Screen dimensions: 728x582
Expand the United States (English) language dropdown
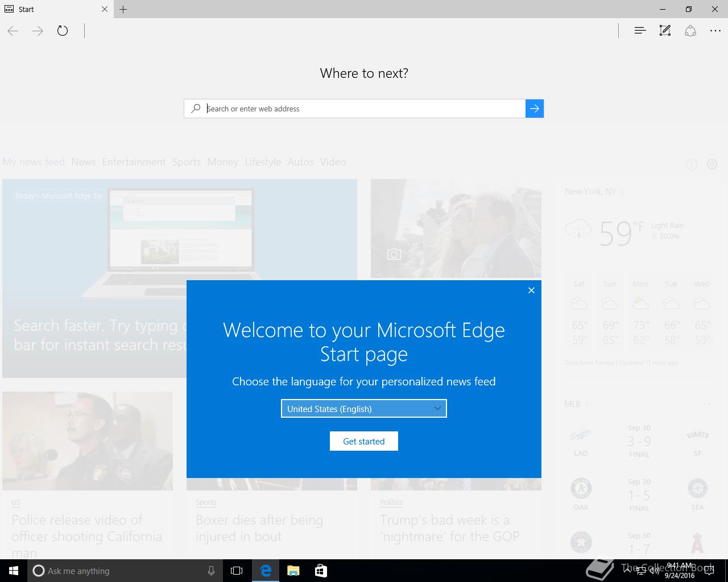click(x=364, y=409)
